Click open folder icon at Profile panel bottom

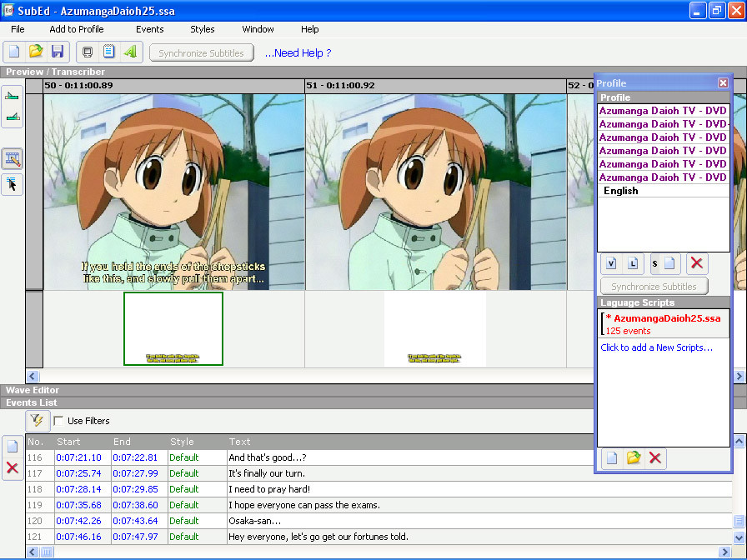(x=633, y=458)
